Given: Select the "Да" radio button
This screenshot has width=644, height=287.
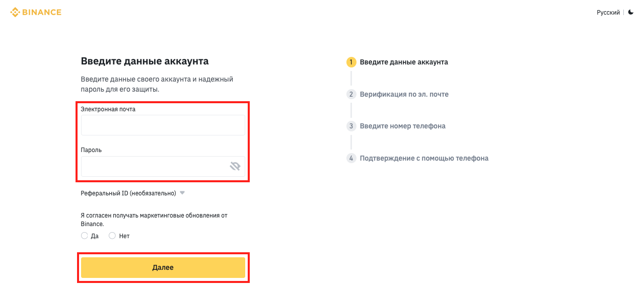Looking at the screenshot, I should point(85,236).
